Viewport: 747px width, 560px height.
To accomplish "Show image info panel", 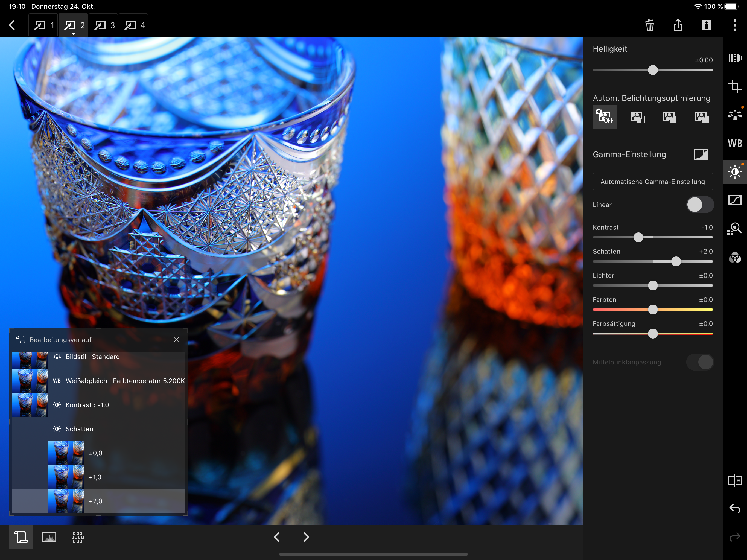I will 706,25.
